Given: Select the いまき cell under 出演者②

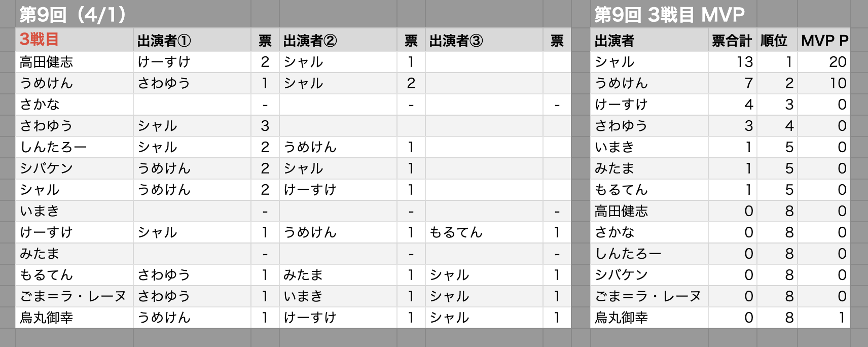Looking at the screenshot, I should click(338, 296).
